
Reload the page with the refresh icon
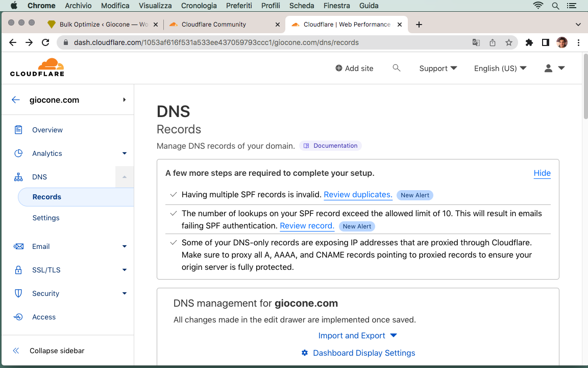coord(45,42)
